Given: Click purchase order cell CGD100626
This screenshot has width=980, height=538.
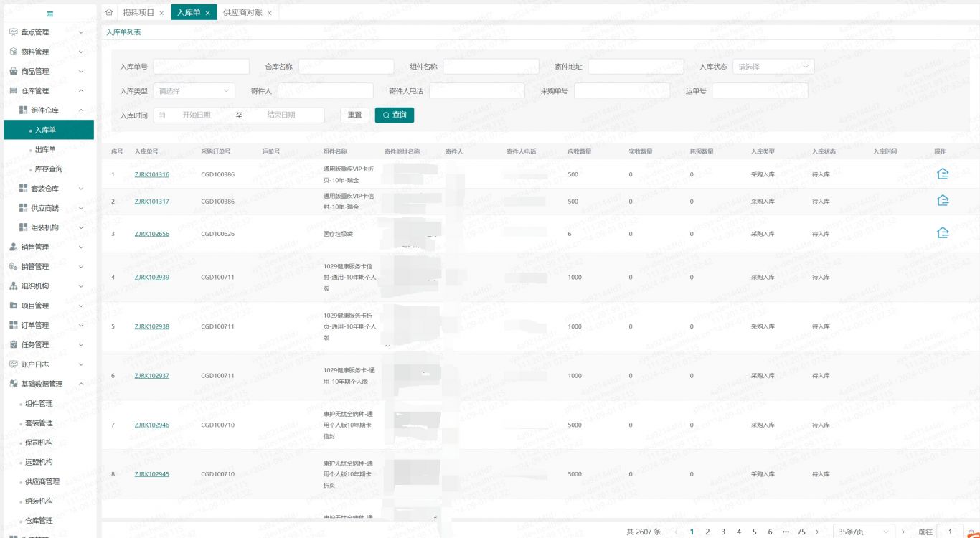Looking at the screenshot, I should click(x=217, y=234).
